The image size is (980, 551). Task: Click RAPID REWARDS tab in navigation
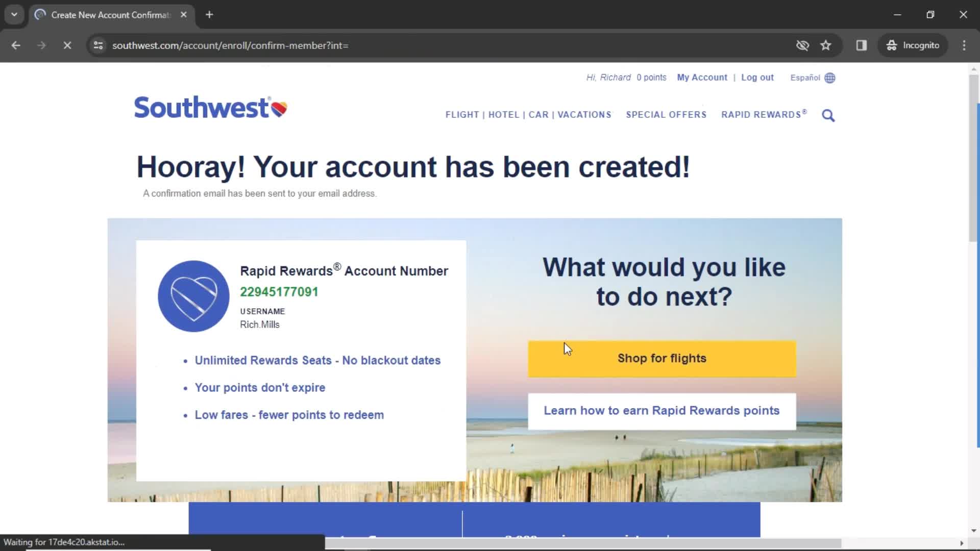763,114
